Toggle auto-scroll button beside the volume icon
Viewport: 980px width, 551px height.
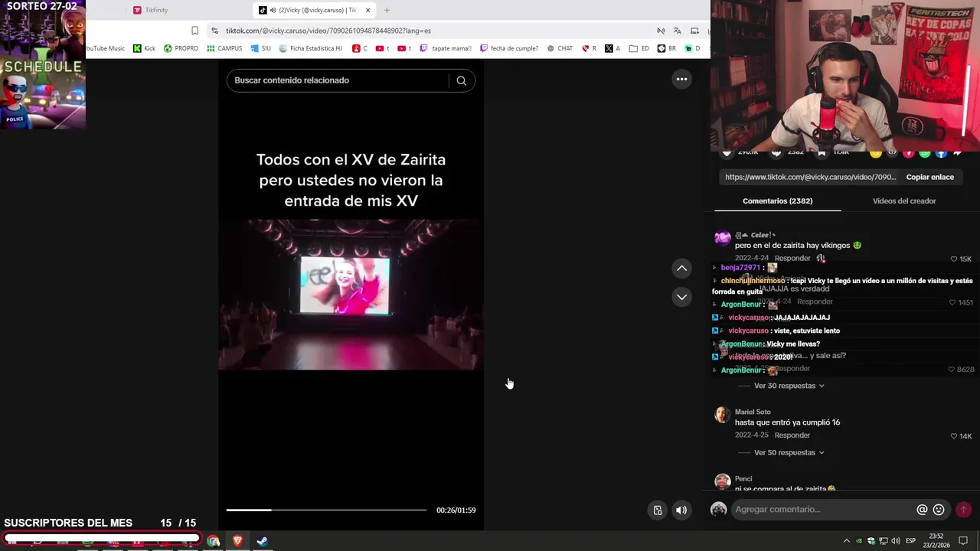657,510
